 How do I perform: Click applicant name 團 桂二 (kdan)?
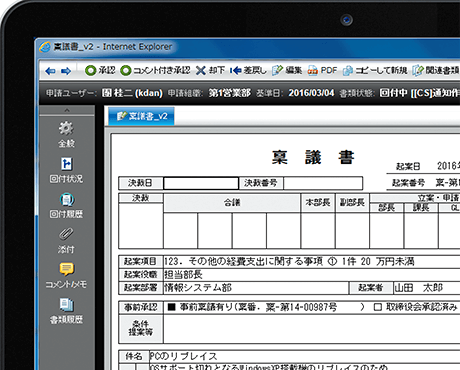pyautogui.click(x=132, y=93)
